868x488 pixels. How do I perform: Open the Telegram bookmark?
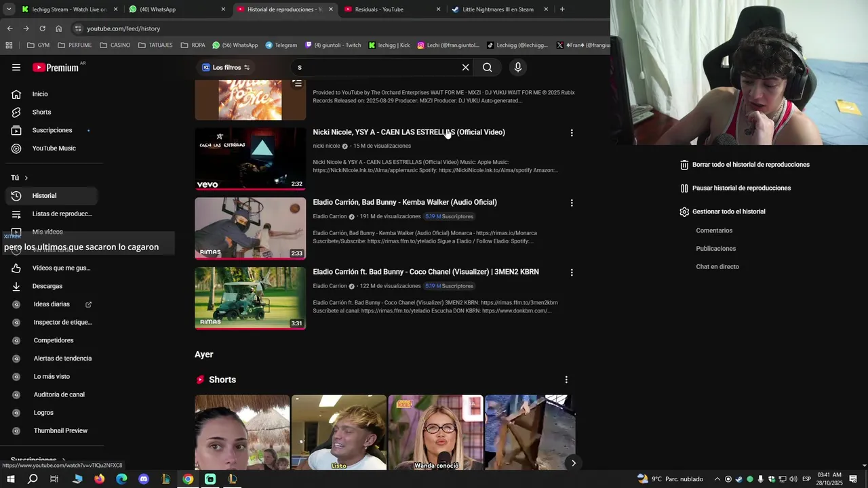point(281,45)
